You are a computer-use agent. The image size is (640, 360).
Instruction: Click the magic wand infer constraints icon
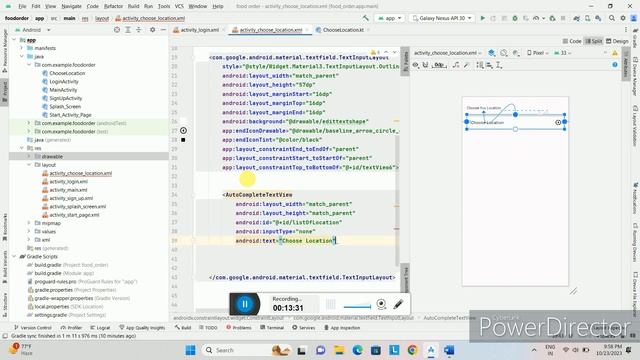pos(467,65)
